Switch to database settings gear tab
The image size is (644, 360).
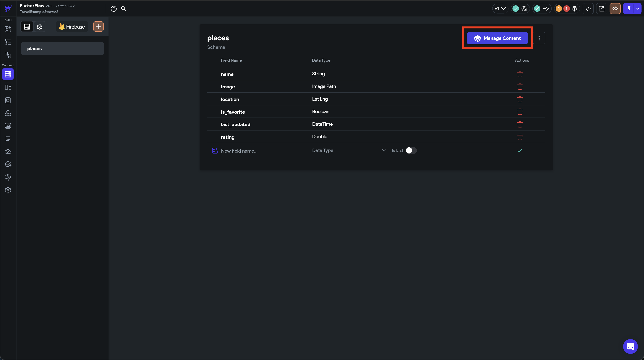pos(39,27)
